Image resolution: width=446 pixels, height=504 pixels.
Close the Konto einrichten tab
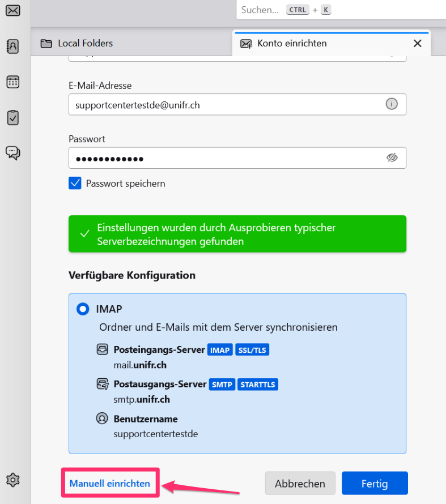(x=418, y=44)
